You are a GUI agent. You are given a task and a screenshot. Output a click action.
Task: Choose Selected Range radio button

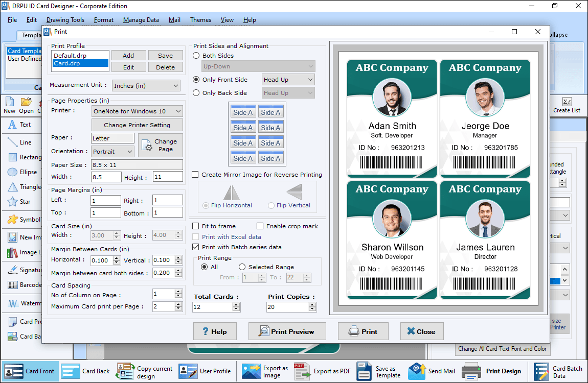tap(242, 267)
